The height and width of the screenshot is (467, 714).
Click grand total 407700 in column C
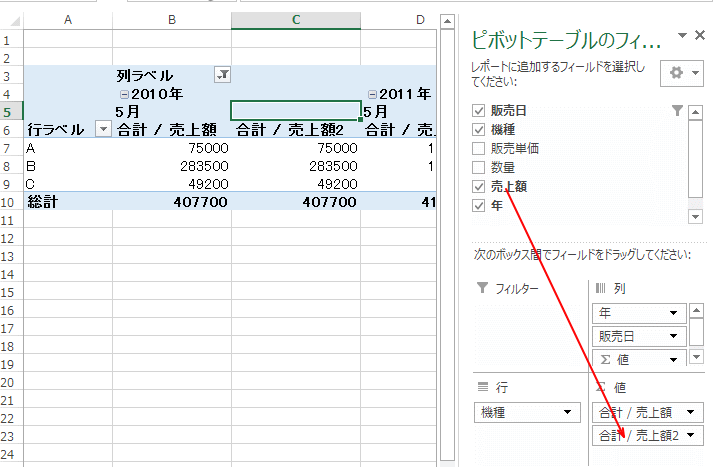[296, 202]
